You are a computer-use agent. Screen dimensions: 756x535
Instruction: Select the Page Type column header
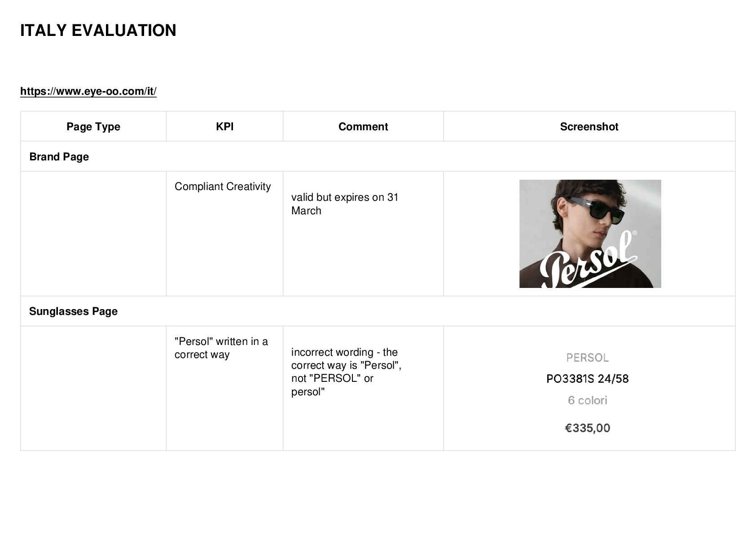[x=93, y=127]
